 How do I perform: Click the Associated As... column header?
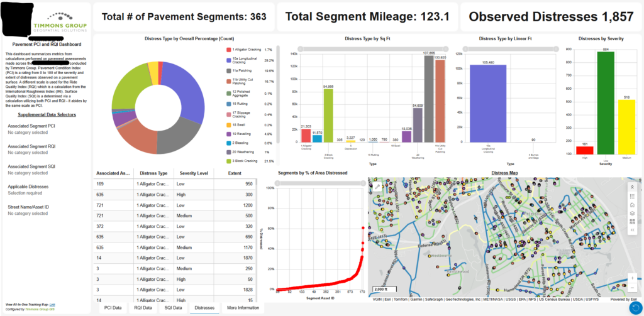pyautogui.click(x=113, y=173)
